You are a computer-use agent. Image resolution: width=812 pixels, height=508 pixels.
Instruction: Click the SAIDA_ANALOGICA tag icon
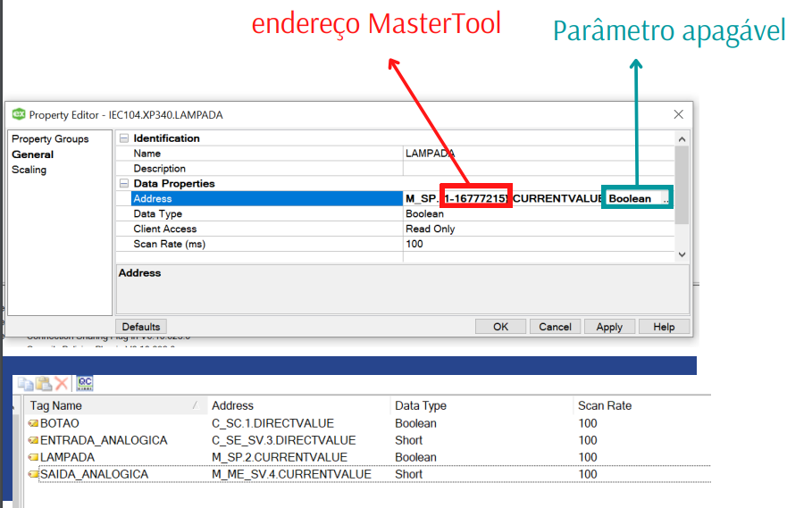pyautogui.click(x=33, y=474)
